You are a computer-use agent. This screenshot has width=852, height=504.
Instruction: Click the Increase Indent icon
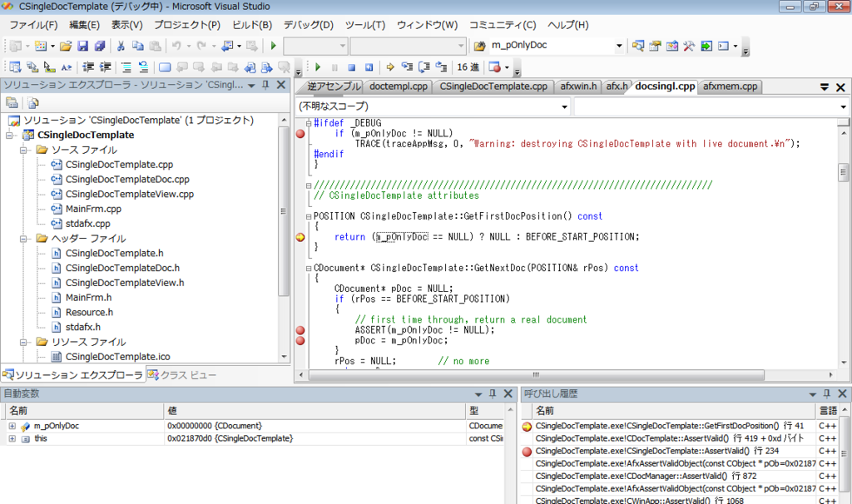(x=106, y=67)
